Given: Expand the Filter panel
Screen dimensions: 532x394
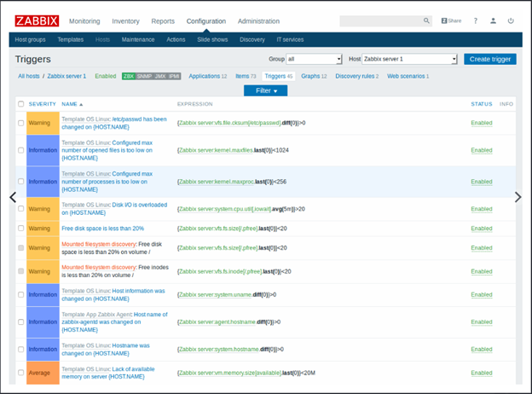Looking at the screenshot, I should [x=266, y=90].
